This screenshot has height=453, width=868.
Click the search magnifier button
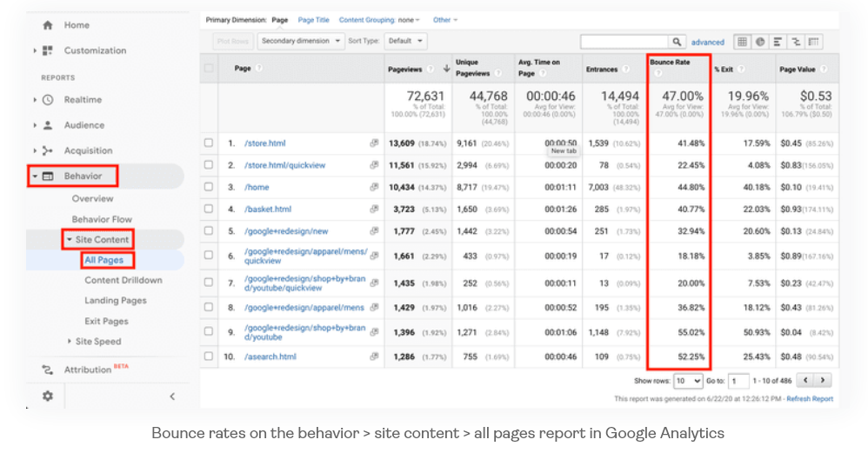[x=677, y=42]
